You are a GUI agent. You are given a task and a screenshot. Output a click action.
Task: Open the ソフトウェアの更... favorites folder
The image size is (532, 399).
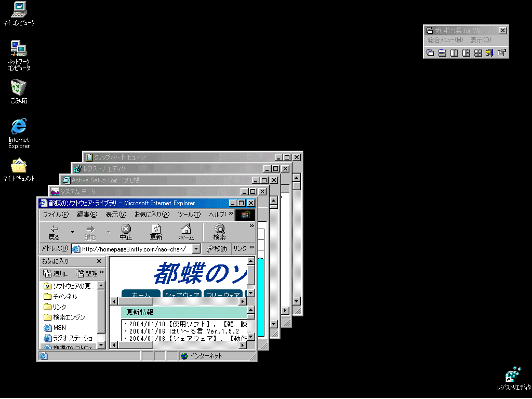point(69,286)
